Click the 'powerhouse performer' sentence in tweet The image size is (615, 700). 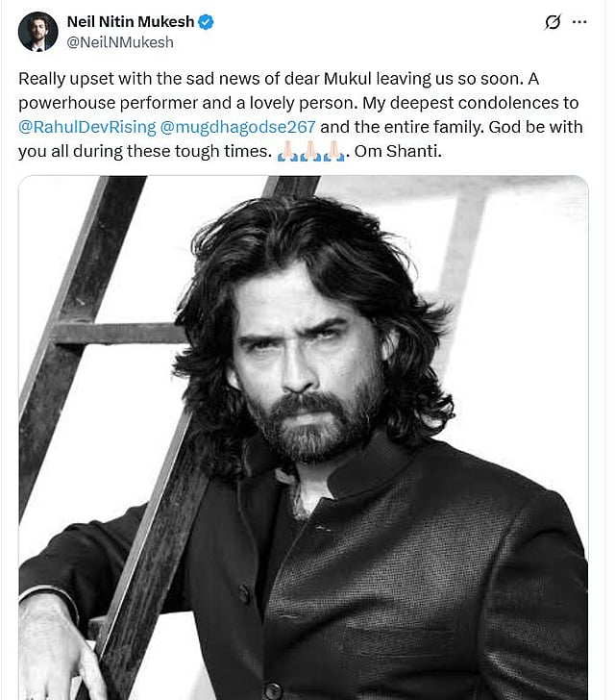click(188, 103)
